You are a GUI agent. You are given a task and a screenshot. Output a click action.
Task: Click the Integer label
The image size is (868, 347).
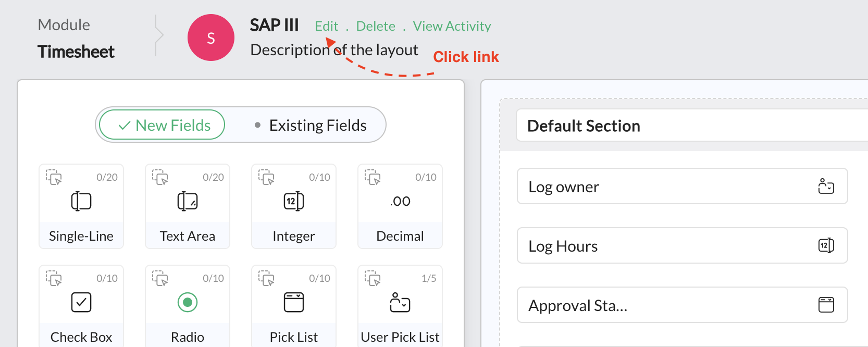(x=294, y=236)
